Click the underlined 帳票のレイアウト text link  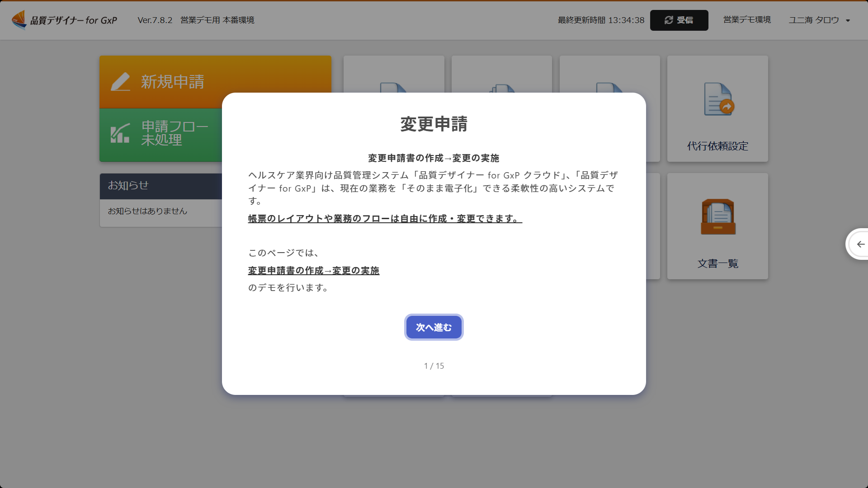click(x=385, y=219)
